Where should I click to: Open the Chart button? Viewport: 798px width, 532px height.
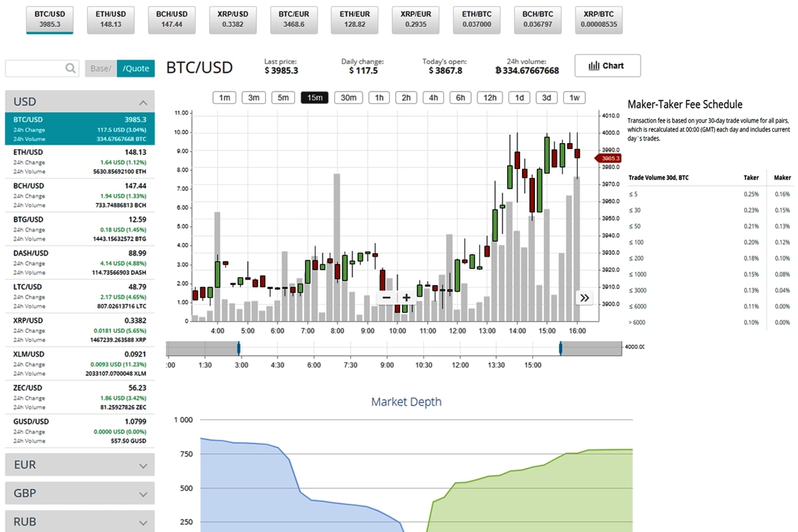[608, 66]
